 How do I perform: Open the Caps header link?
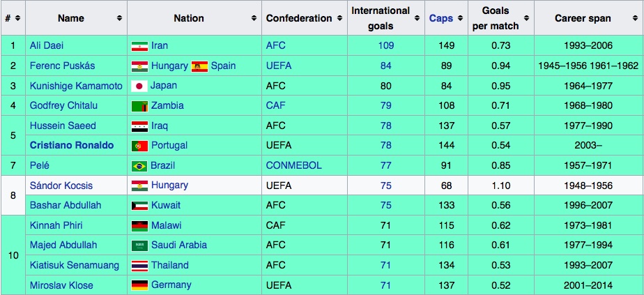440,18
